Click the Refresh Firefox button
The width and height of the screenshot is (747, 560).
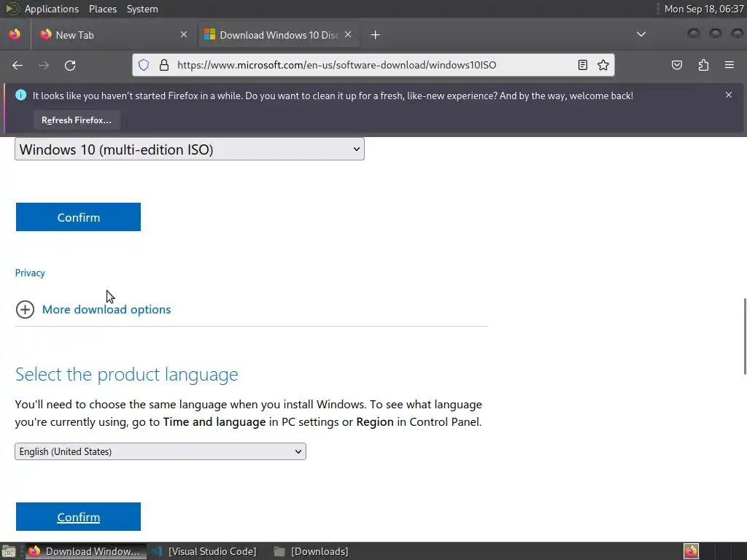coord(76,120)
